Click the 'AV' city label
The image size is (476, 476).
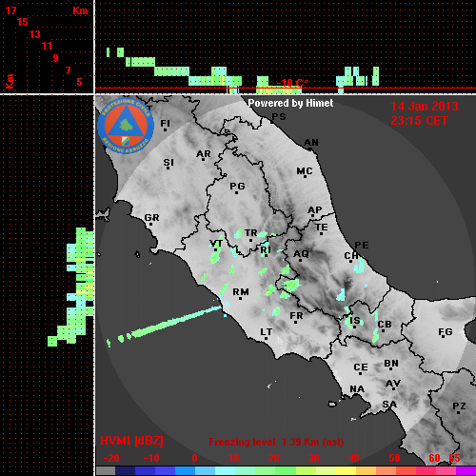[393, 384]
